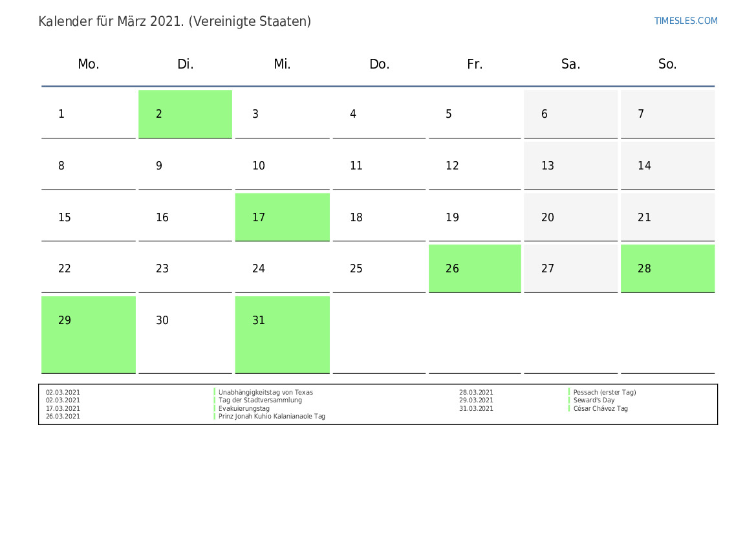Open 'Prinz Jonah Kuhio Kalanianaole Tag' entry
This screenshot has height=535, width=756.
coord(272,417)
